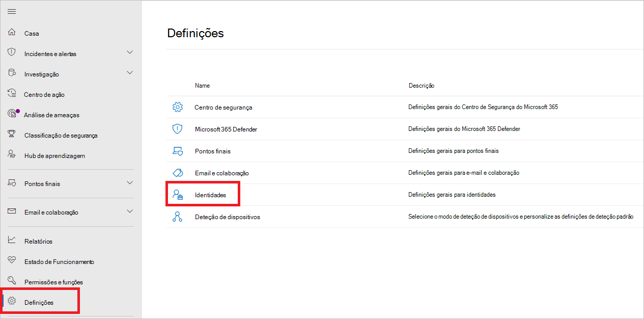This screenshot has height=319, width=644.
Task: Click the Definições page heading
Action: [x=195, y=34]
